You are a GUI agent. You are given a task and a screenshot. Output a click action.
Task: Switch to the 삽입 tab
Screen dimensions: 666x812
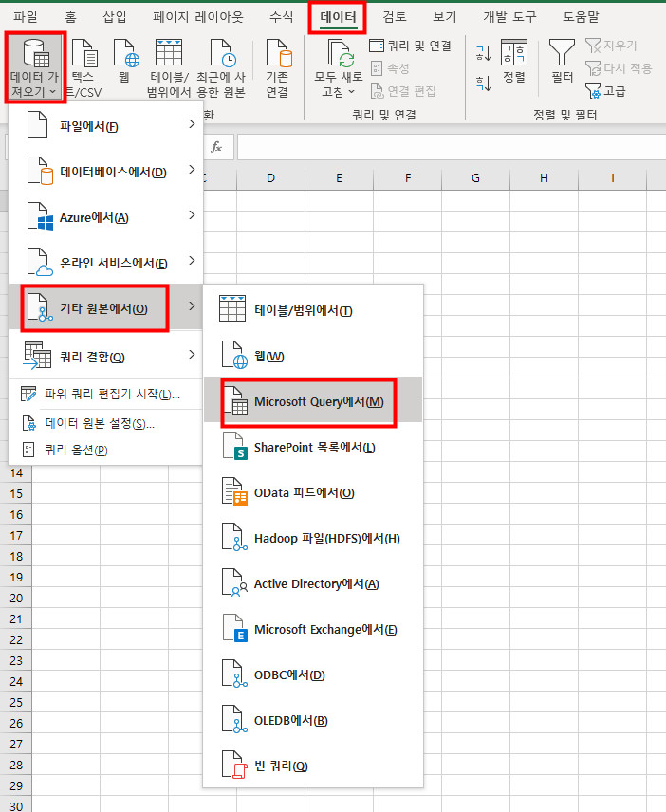tap(115, 17)
